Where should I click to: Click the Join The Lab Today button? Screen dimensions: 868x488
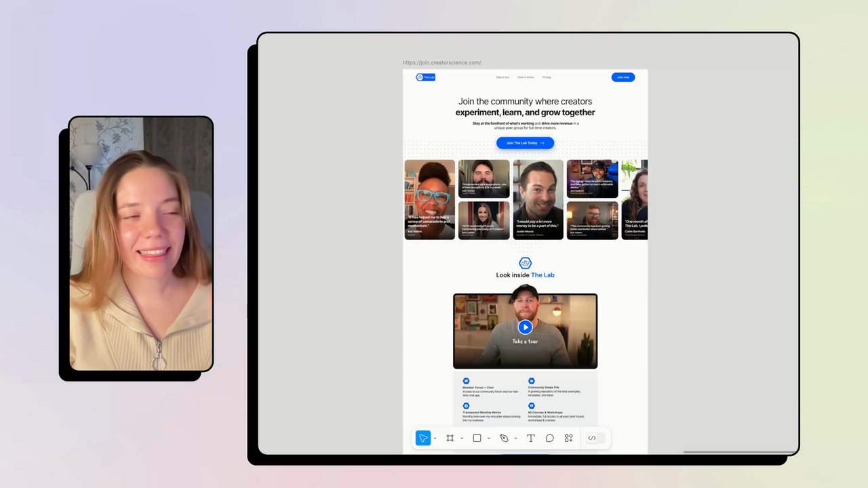click(525, 143)
